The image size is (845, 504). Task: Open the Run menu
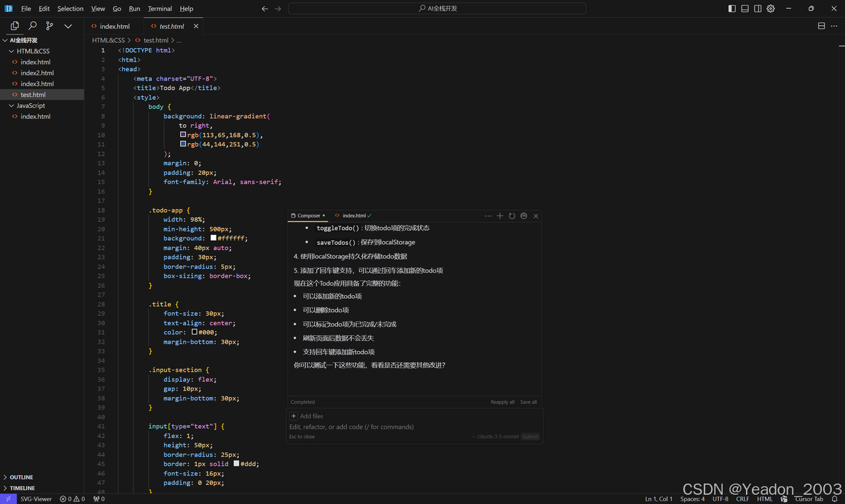(134, 9)
